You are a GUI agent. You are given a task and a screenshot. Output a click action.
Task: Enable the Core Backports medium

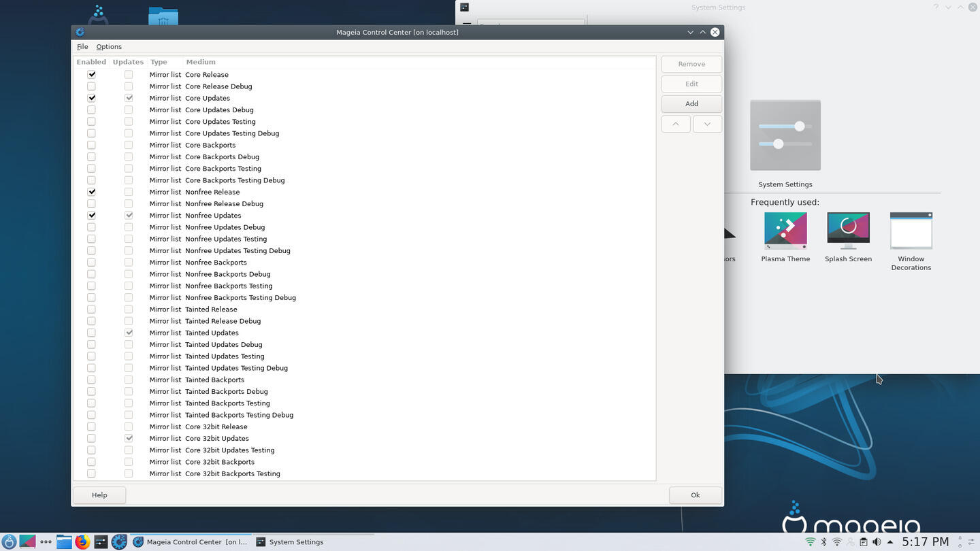tap(91, 145)
